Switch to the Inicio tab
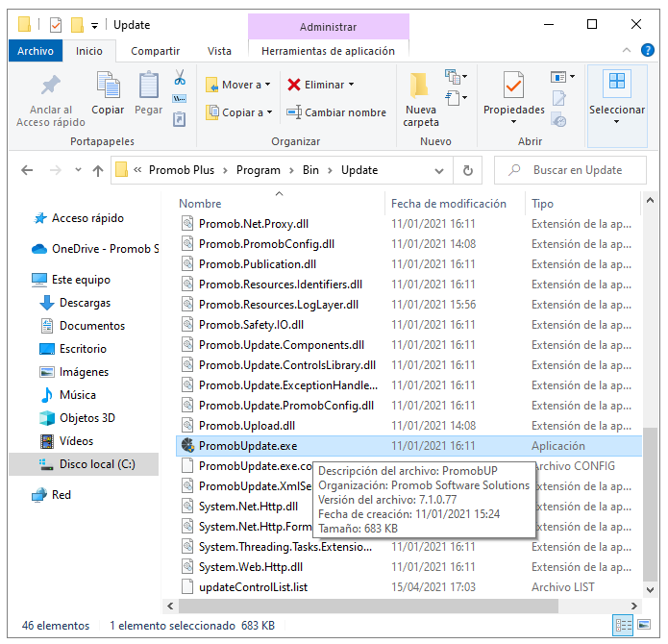 tap(89, 51)
